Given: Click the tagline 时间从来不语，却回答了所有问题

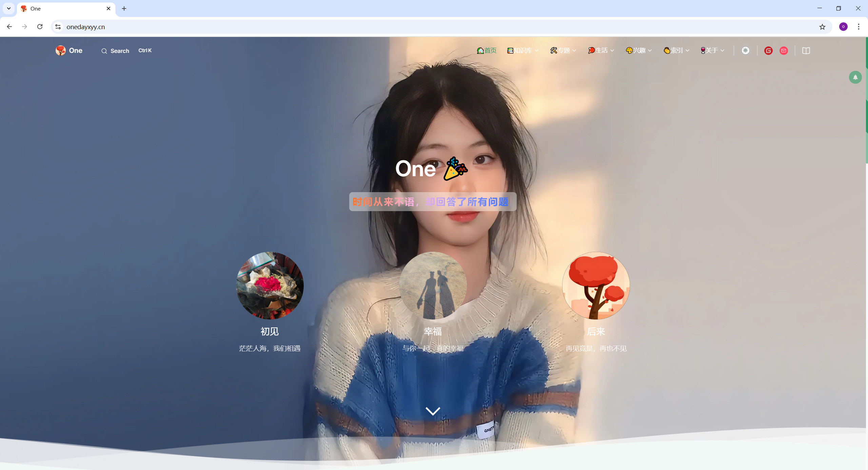Looking at the screenshot, I should pyautogui.click(x=431, y=202).
